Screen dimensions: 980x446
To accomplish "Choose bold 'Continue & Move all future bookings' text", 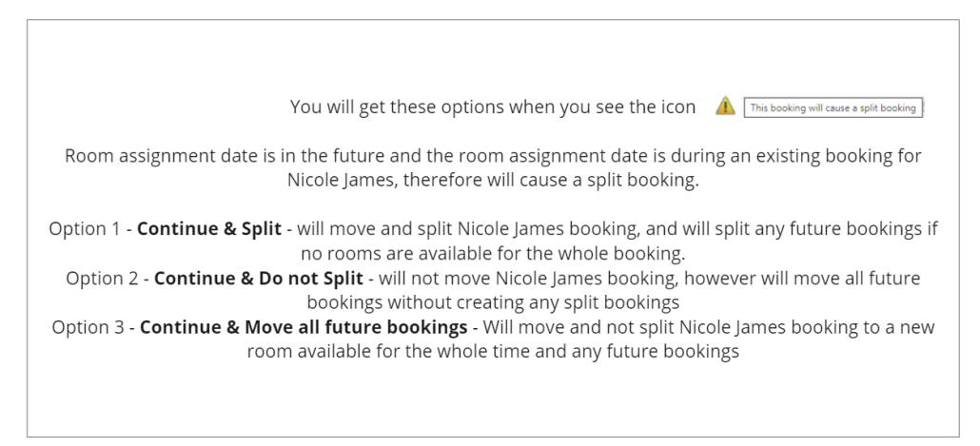I will tap(304, 327).
